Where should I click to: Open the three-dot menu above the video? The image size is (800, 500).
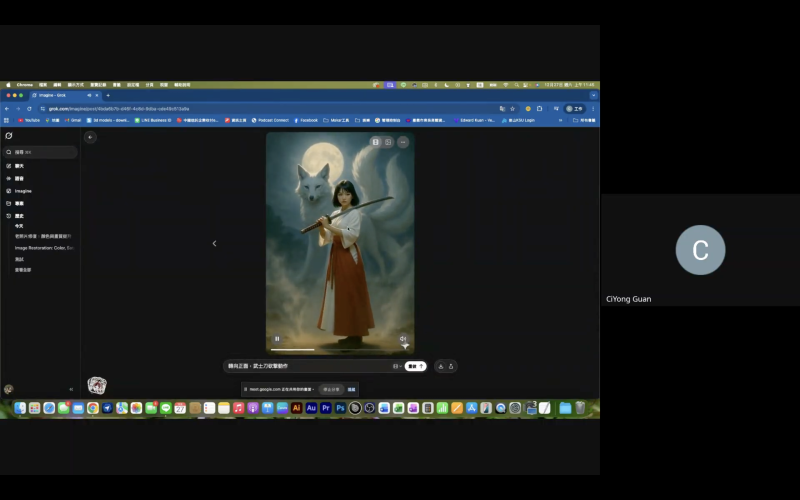(x=403, y=142)
